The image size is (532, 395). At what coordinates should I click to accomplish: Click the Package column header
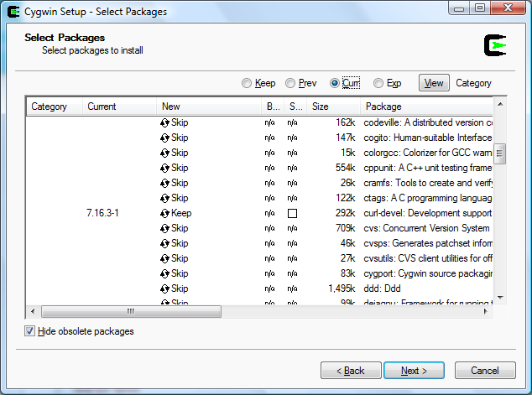coord(424,107)
